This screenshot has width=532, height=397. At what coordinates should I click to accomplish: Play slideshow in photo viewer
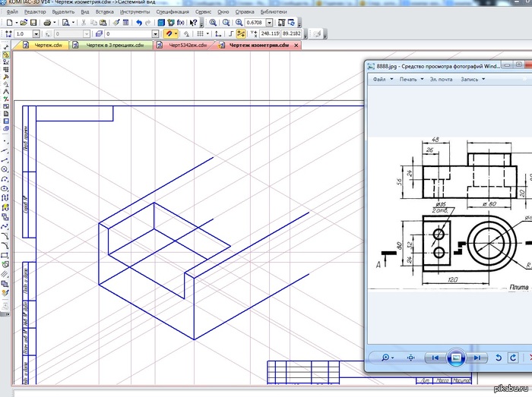454,358
